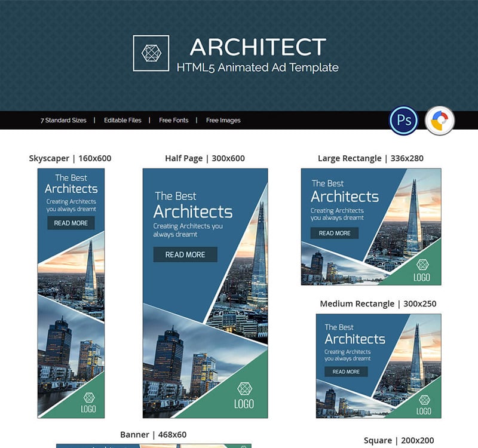Viewport: 478px width, 448px height.
Task: Click the LOGO hexagon in Large Rectangle ad
Action: [422, 265]
